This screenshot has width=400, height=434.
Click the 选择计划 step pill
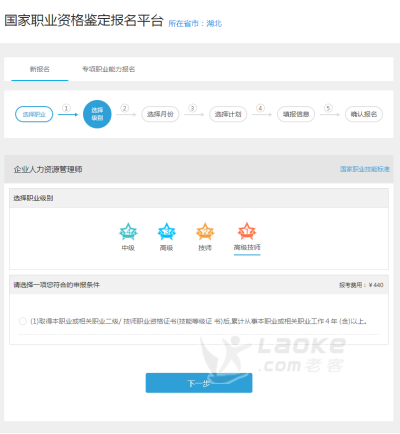[x=228, y=114]
